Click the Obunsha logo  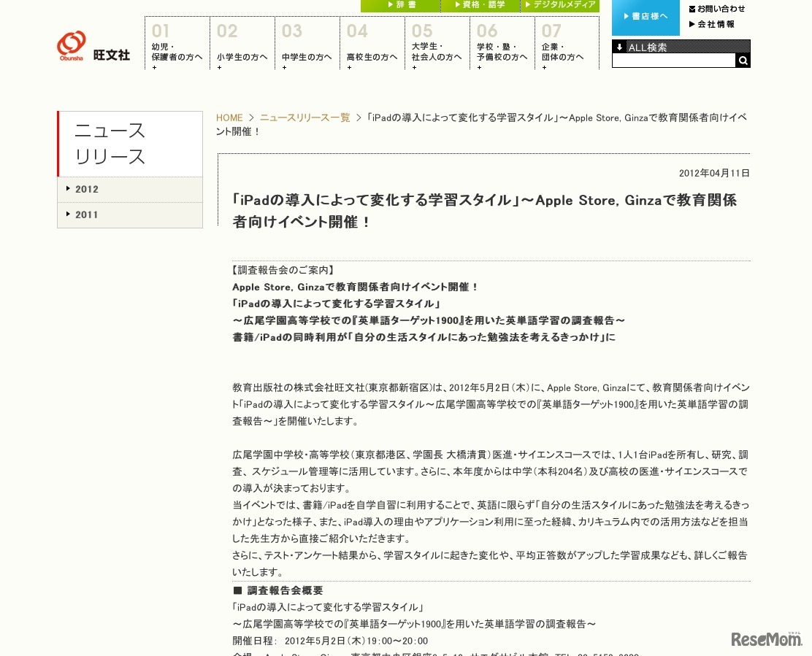[x=72, y=46]
